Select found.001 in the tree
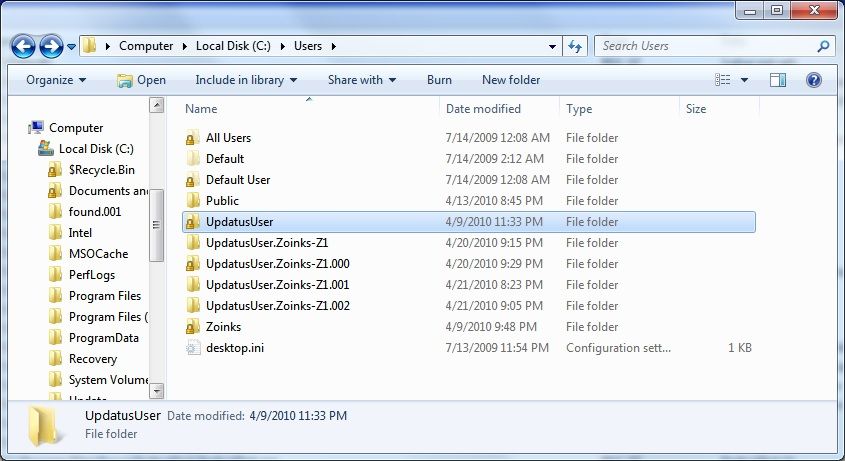The height and width of the screenshot is (461, 845). 95,212
